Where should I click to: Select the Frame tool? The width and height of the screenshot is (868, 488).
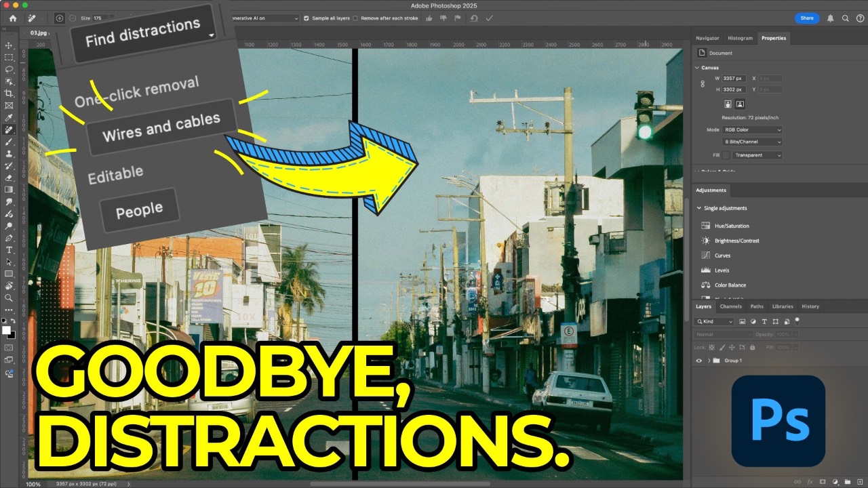(9, 106)
